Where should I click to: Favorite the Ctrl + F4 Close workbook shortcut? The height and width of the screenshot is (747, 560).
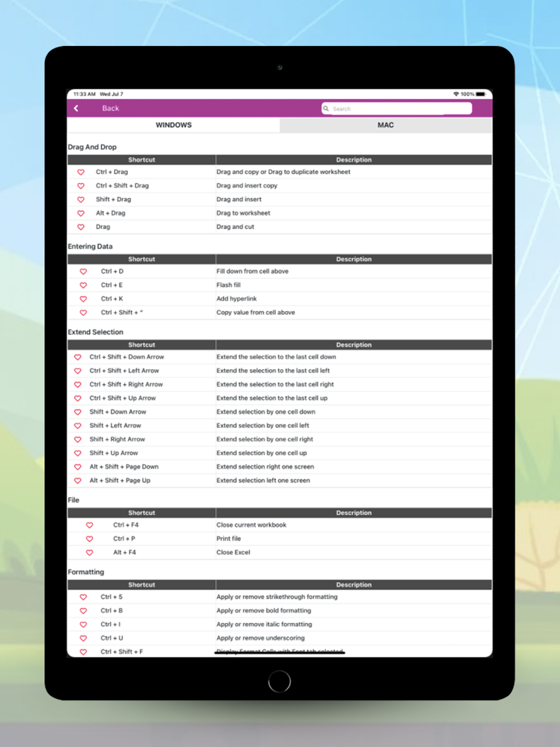89,525
